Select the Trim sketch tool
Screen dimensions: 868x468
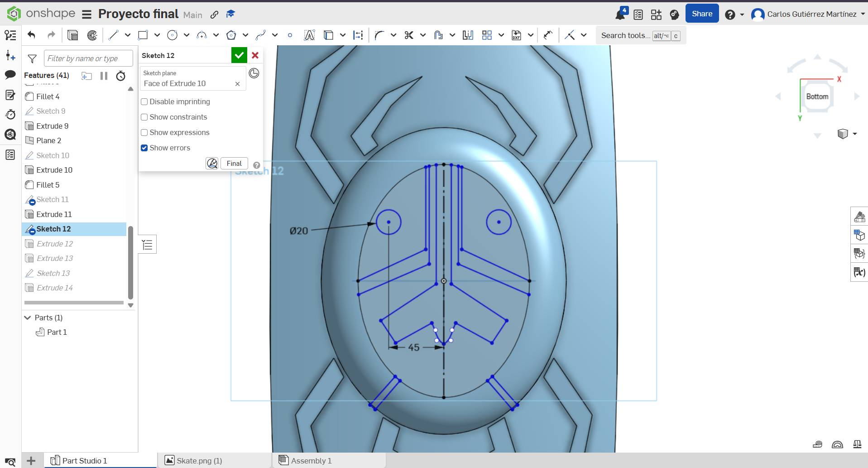(409, 35)
